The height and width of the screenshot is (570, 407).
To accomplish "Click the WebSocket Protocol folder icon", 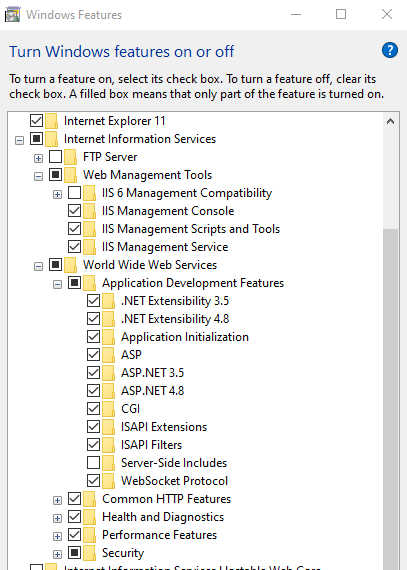I will tap(108, 481).
